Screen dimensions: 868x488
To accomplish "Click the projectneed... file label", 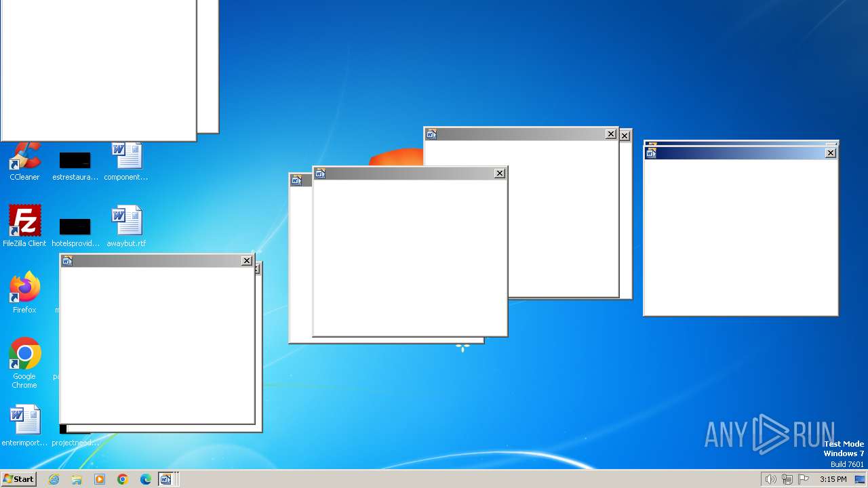I will pos(75,443).
